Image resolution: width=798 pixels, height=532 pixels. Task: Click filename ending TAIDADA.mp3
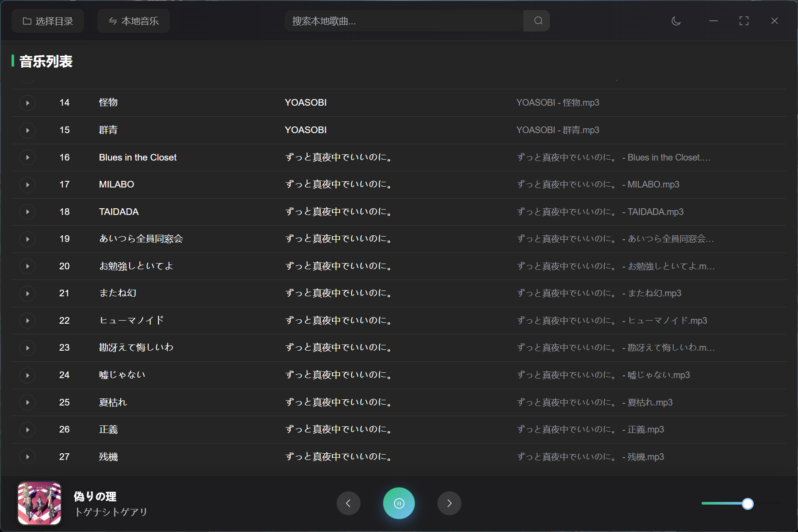click(600, 212)
